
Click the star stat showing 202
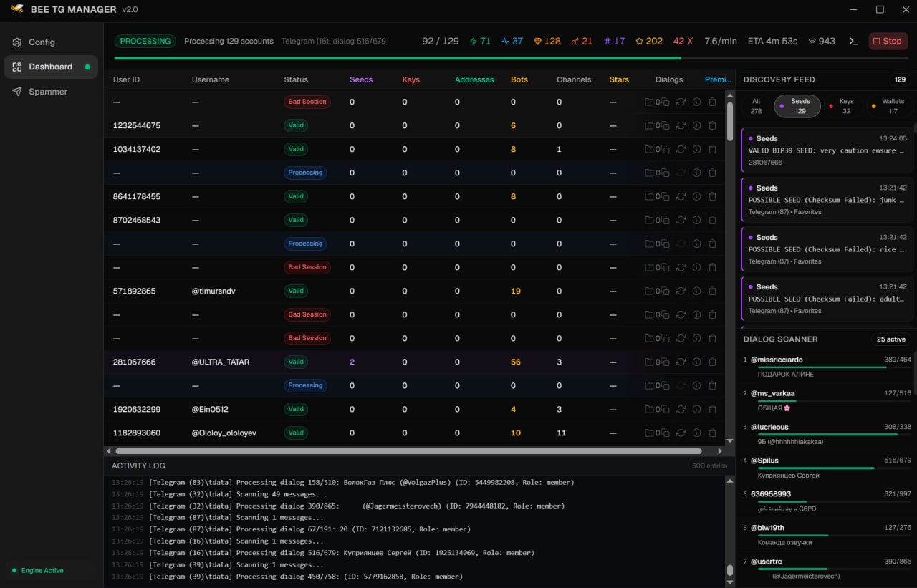click(649, 41)
